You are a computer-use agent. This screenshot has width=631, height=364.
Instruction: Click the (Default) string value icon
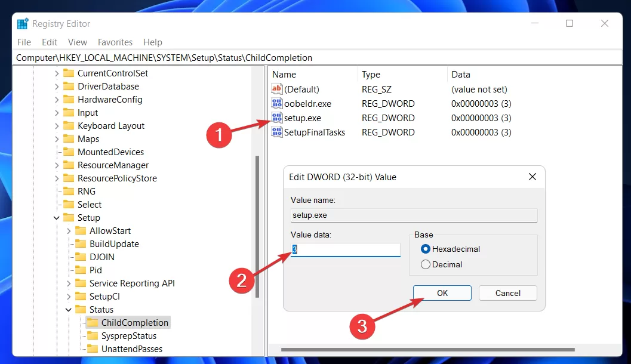click(277, 89)
